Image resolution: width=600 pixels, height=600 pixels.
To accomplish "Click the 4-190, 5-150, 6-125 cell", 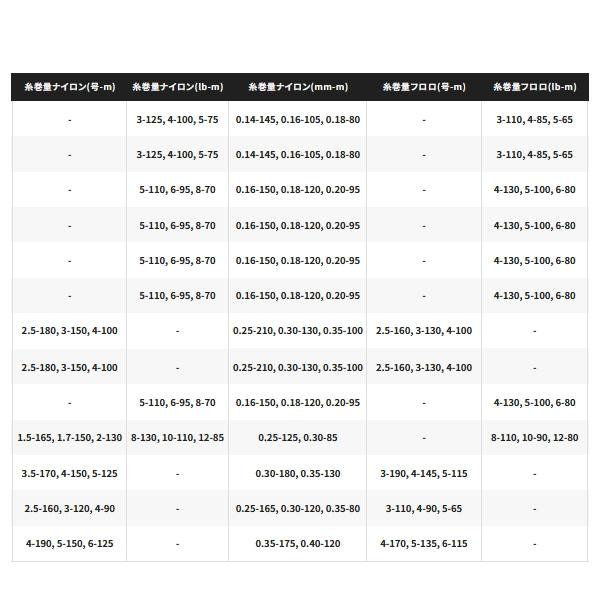I will coord(69,544).
